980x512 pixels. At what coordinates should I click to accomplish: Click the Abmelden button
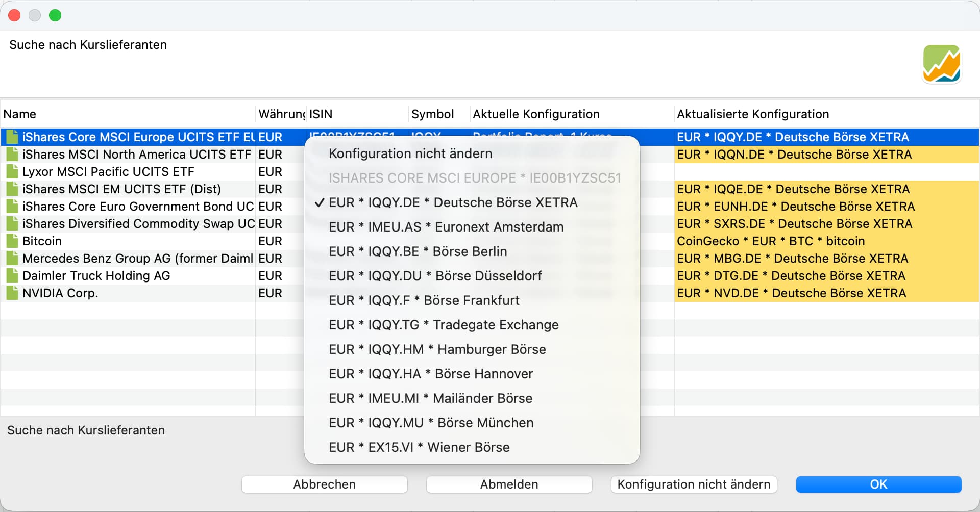(x=509, y=484)
